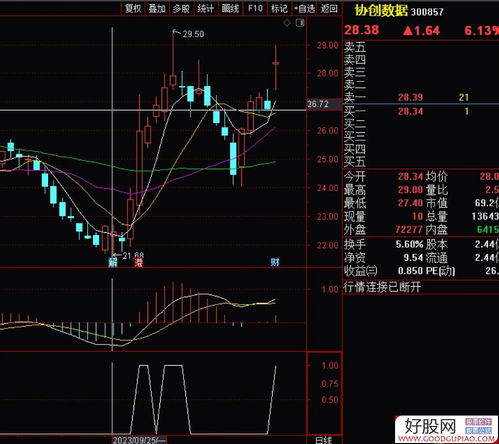Activate the 画线 drawing tool
Viewport: 499px width, 444px height.
[x=230, y=8]
